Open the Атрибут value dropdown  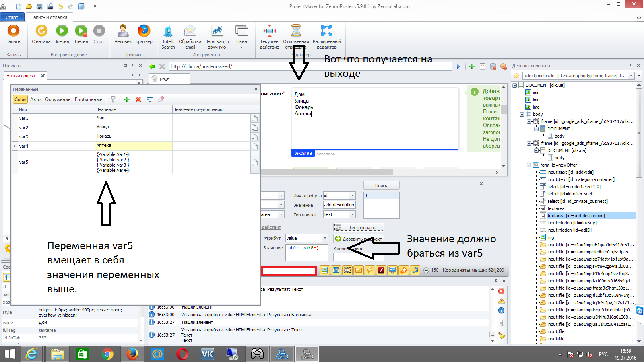pos(325,238)
